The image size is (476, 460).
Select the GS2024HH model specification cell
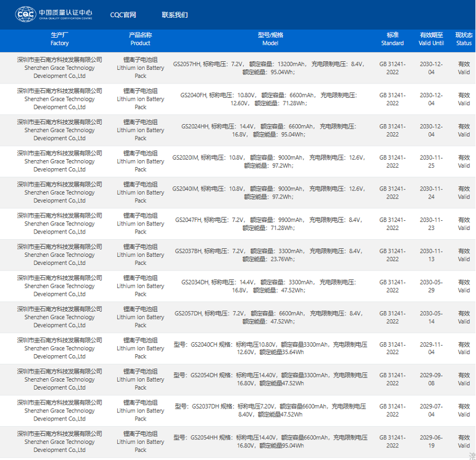click(270, 130)
